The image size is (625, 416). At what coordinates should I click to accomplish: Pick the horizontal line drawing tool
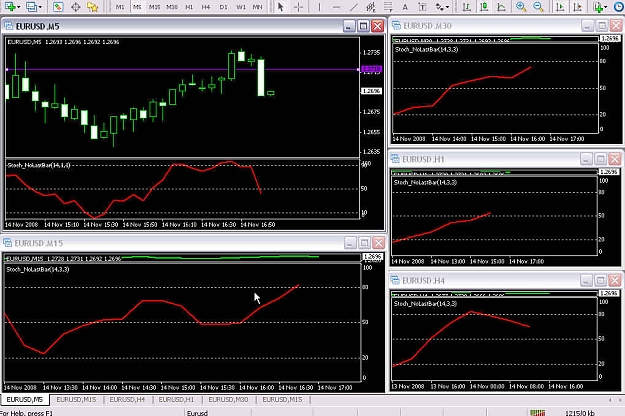336,7
